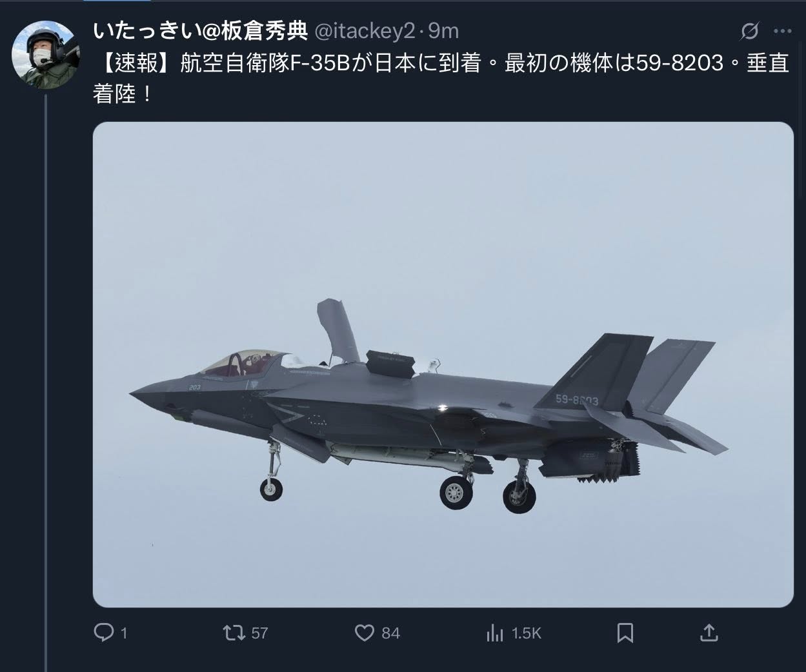Open the F-35B aircraft photo

click(x=443, y=364)
